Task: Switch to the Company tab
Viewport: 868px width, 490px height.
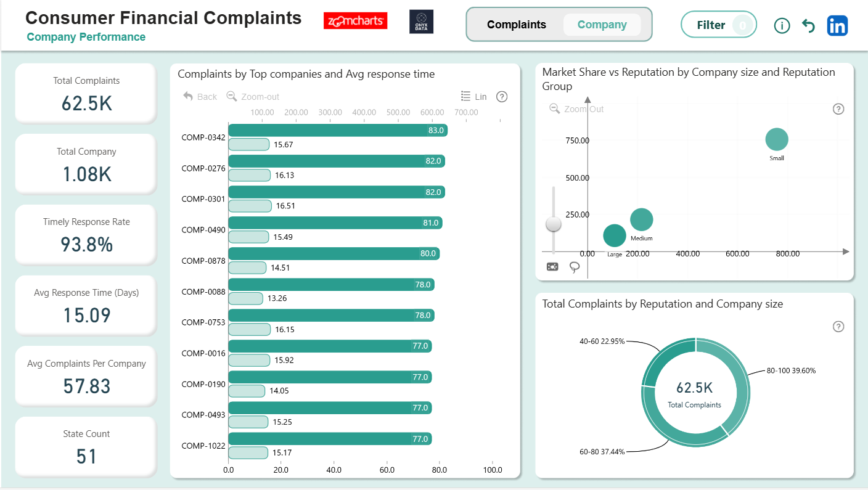Action: tap(602, 25)
